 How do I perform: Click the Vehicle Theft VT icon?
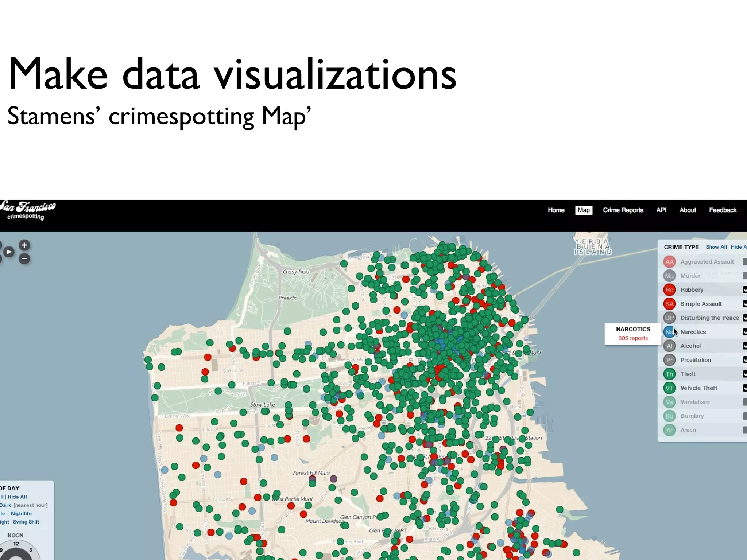click(669, 388)
